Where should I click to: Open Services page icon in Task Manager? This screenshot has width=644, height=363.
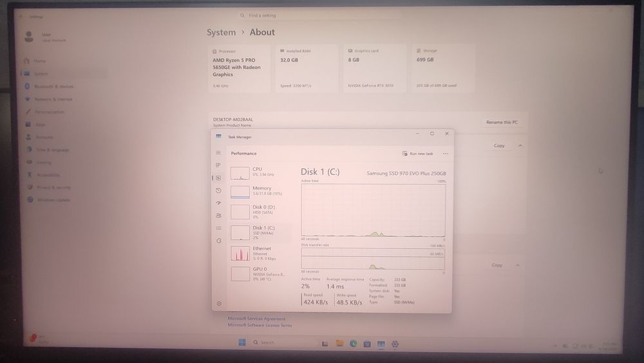tap(219, 240)
